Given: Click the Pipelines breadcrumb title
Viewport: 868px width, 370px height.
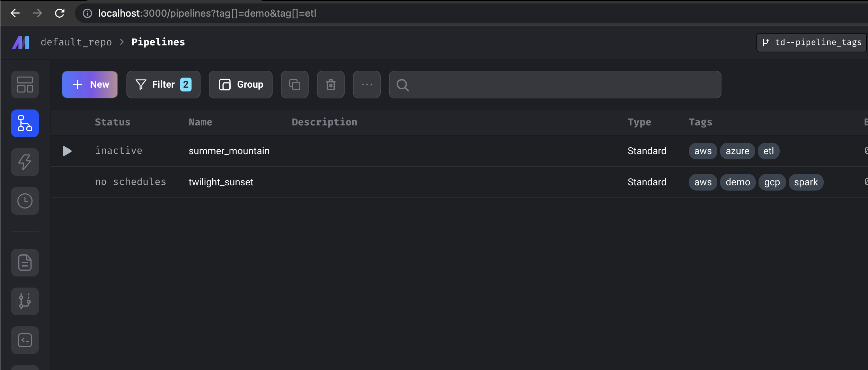Looking at the screenshot, I should pos(158,42).
